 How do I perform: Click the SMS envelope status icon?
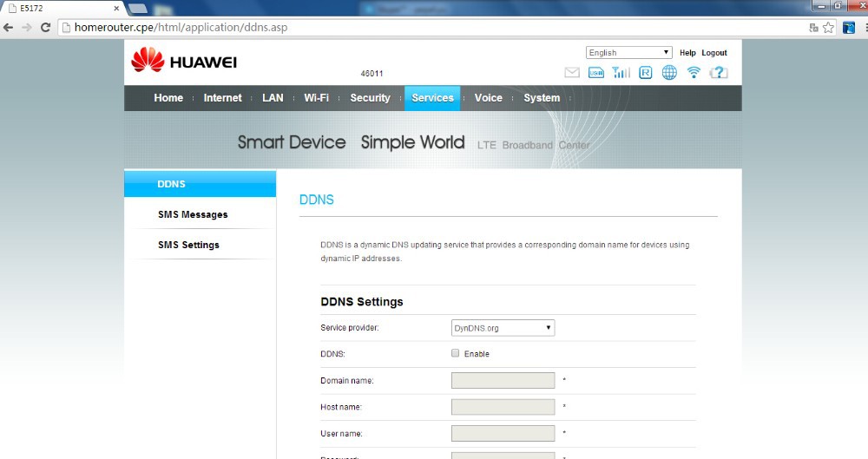pyautogui.click(x=571, y=73)
